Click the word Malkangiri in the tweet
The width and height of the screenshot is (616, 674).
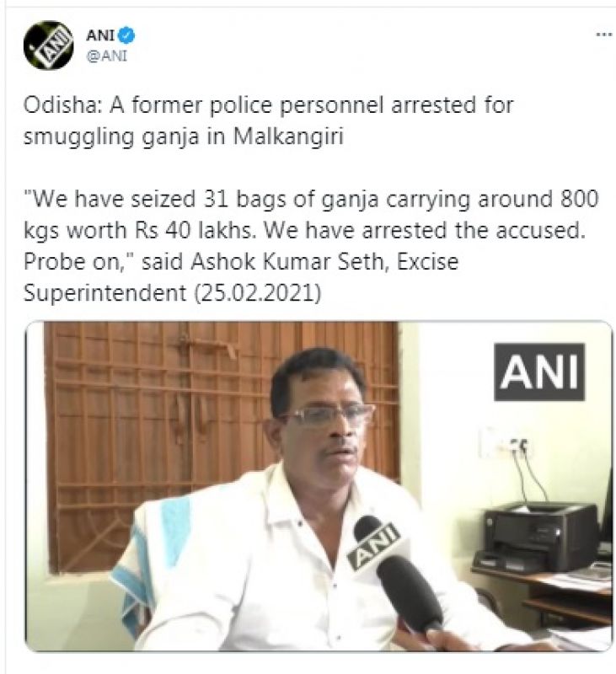click(x=288, y=136)
